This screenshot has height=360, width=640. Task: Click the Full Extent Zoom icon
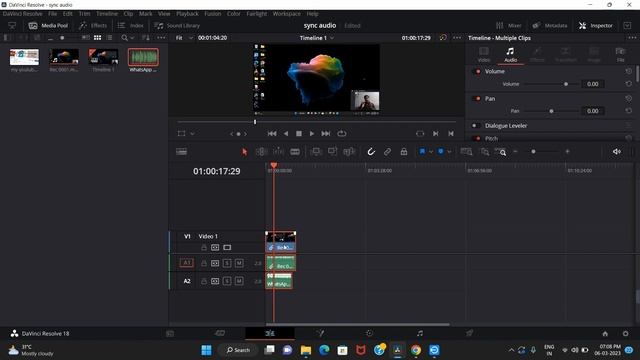466,152
